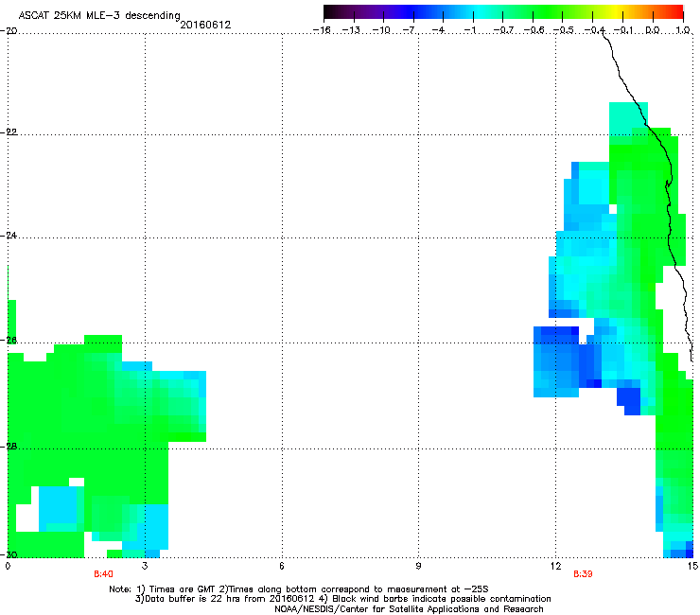This screenshot has height=615, width=700.
Task: Click the '-10' colorbar tick label
Action: (x=381, y=30)
